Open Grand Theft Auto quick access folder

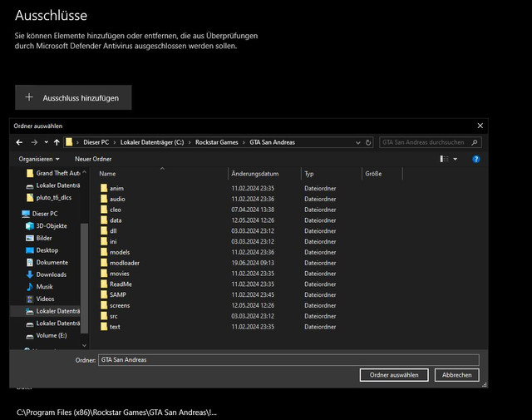(x=53, y=173)
